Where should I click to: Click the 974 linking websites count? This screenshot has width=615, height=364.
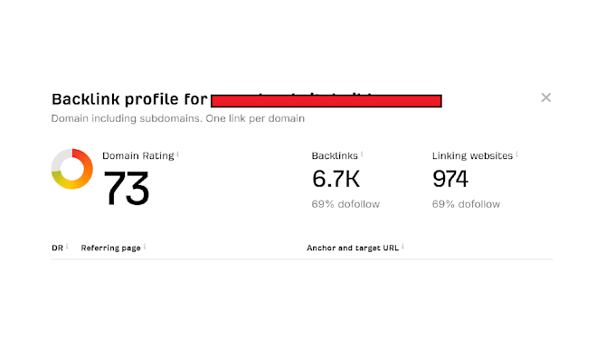click(450, 179)
